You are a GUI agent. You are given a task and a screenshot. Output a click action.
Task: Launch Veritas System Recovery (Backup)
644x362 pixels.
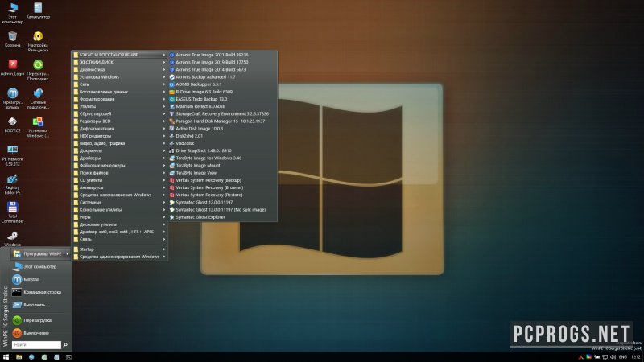click(x=222, y=180)
